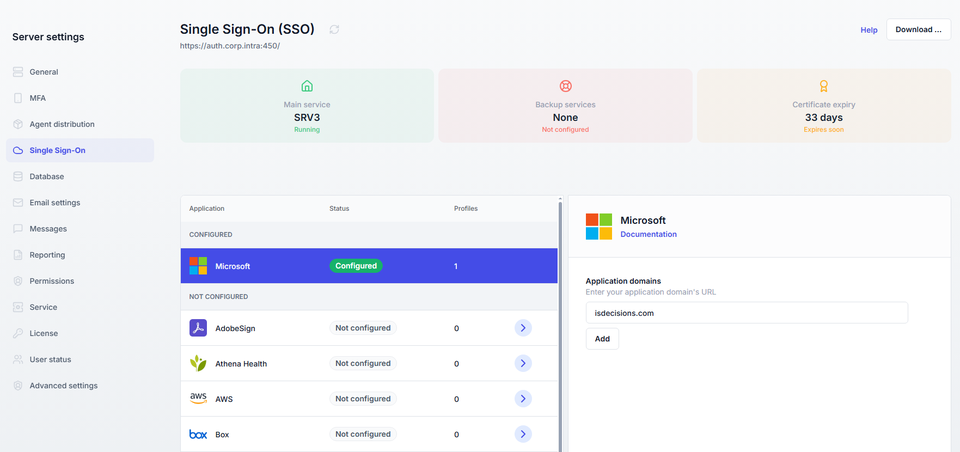Image resolution: width=960 pixels, height=452 pixels.
Task: Click the Backup services lifebuoy icon
Action: tap(565, 87)
